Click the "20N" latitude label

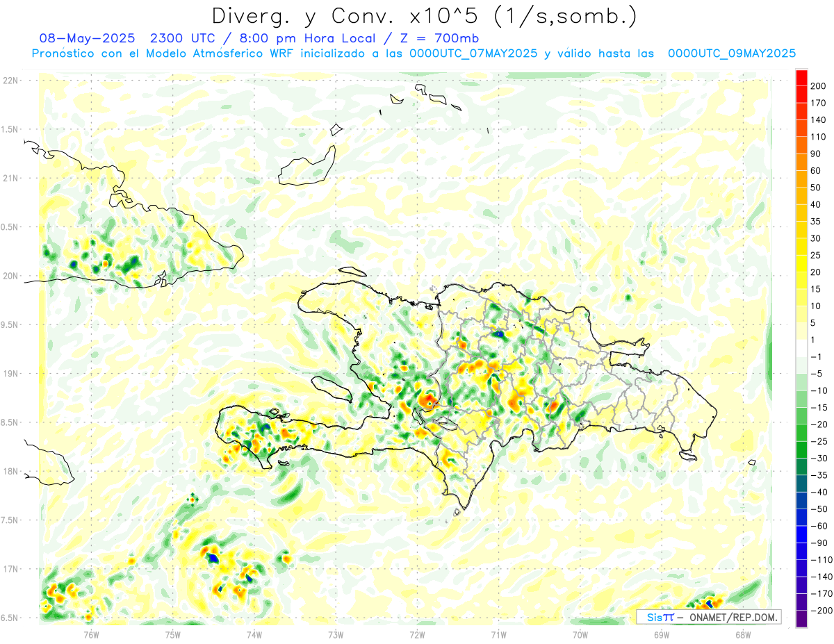tap(10, 276)
